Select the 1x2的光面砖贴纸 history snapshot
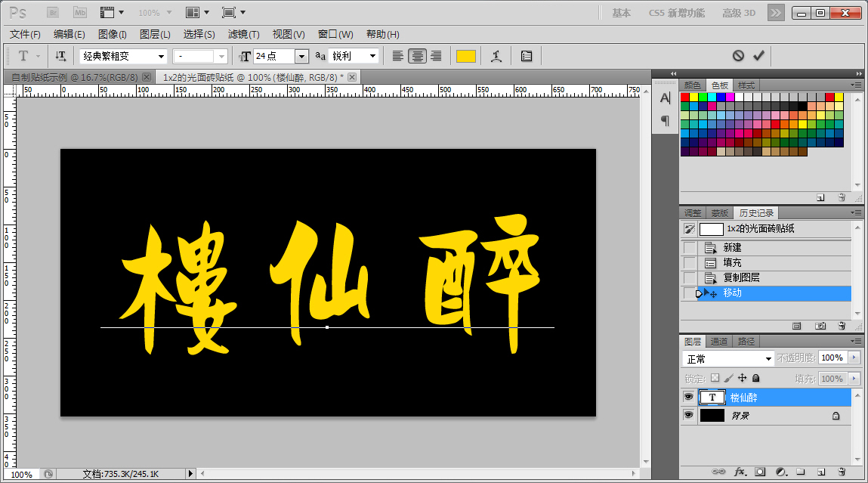 click(765, 229)
